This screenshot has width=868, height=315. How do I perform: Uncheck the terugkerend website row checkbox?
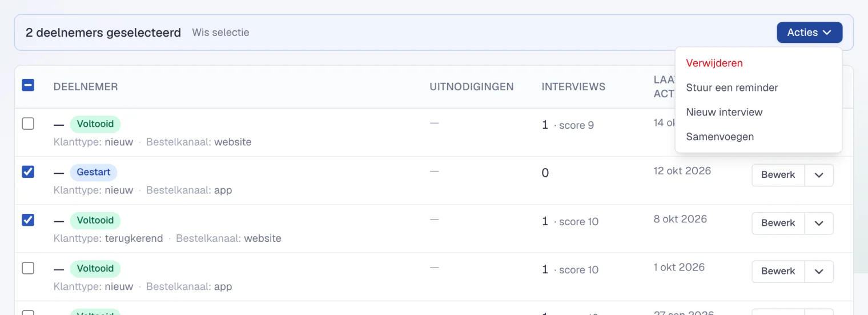28,220
